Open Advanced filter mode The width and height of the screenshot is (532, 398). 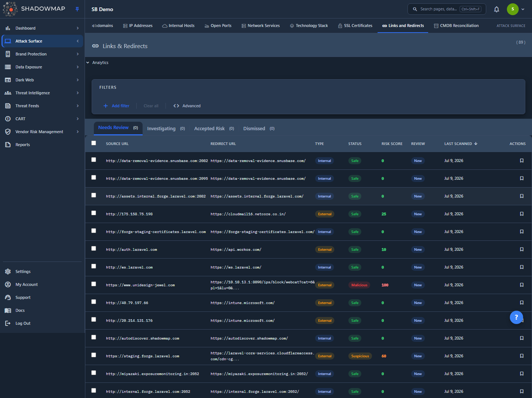click(187, 106)
